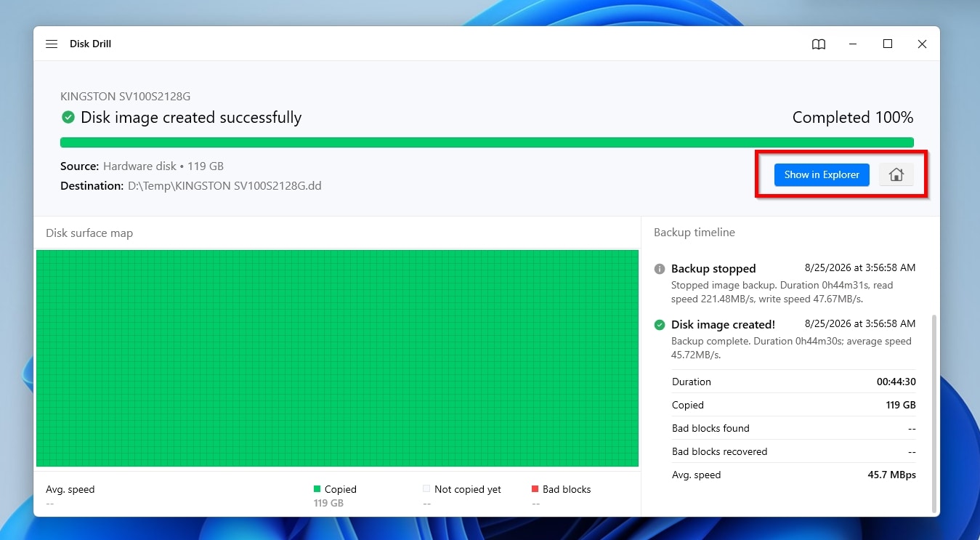Click the Copied row value 119 GB in timeline
This screenshot has width=980, height=540.
coord(901,405)
